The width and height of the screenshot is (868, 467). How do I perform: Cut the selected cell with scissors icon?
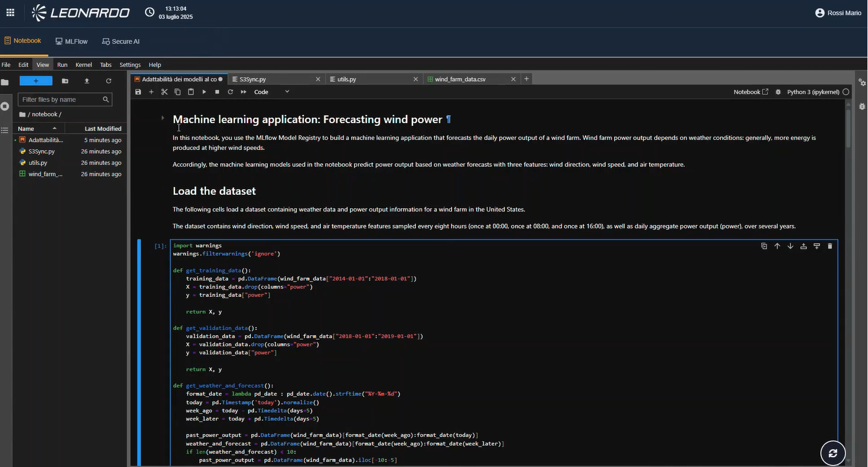(x=164, y=92)
